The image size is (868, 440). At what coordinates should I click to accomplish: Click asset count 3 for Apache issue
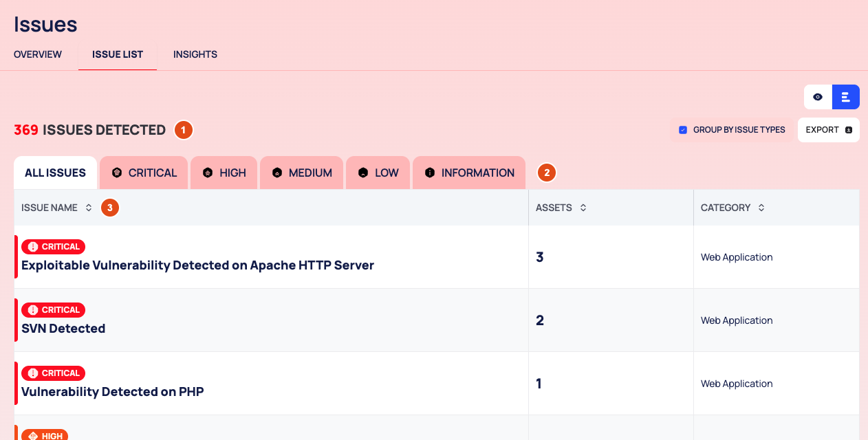(x=540, y=257)
